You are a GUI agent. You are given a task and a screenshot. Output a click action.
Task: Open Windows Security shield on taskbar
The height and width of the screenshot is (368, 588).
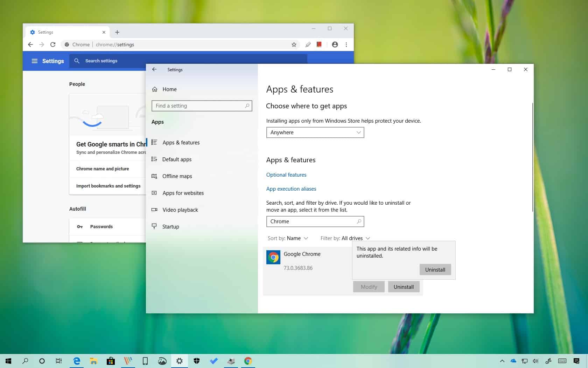[x=197, y=361]
